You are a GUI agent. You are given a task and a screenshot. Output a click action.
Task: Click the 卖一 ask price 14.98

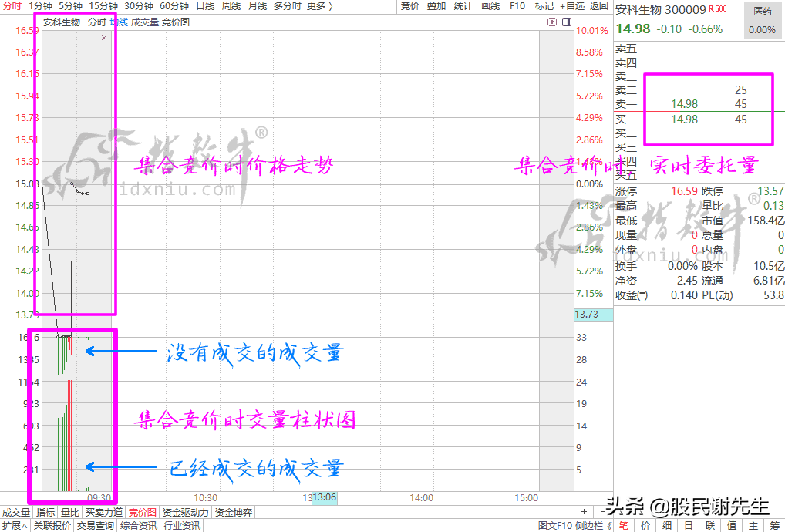pos(684,104)
